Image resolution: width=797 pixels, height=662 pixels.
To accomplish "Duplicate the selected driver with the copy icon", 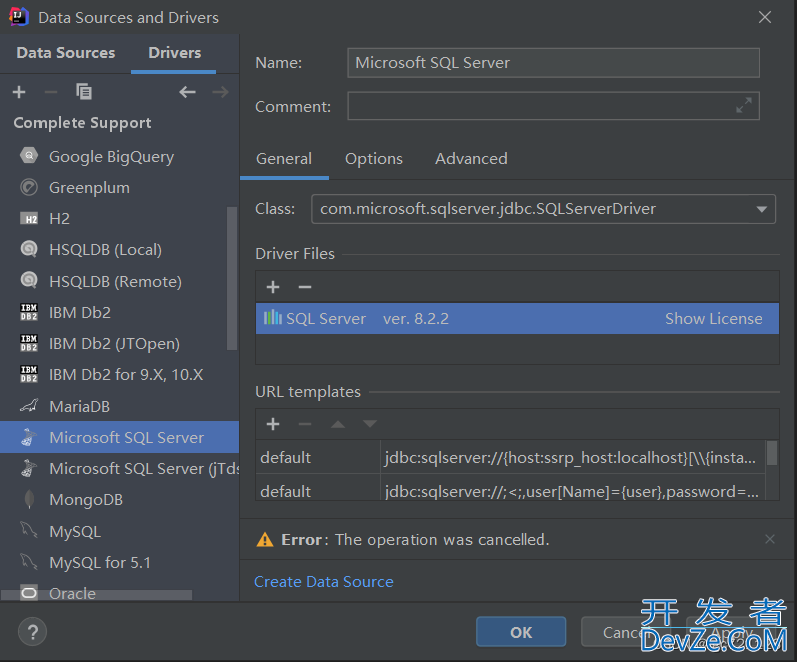I will [84, 92].
